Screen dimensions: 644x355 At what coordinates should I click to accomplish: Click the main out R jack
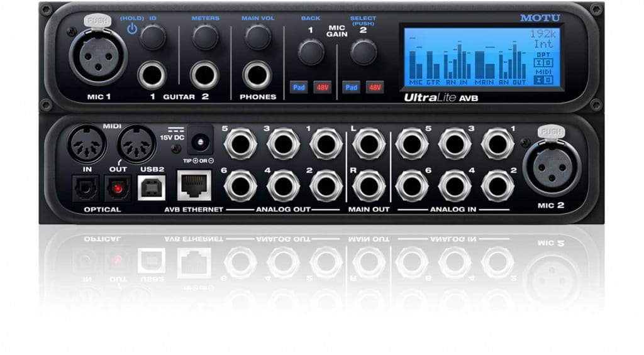point(369,187)
